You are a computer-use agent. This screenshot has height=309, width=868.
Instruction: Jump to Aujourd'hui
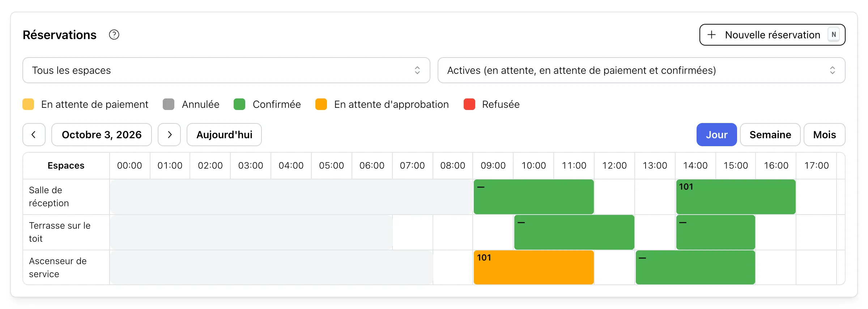coord(224,135)
